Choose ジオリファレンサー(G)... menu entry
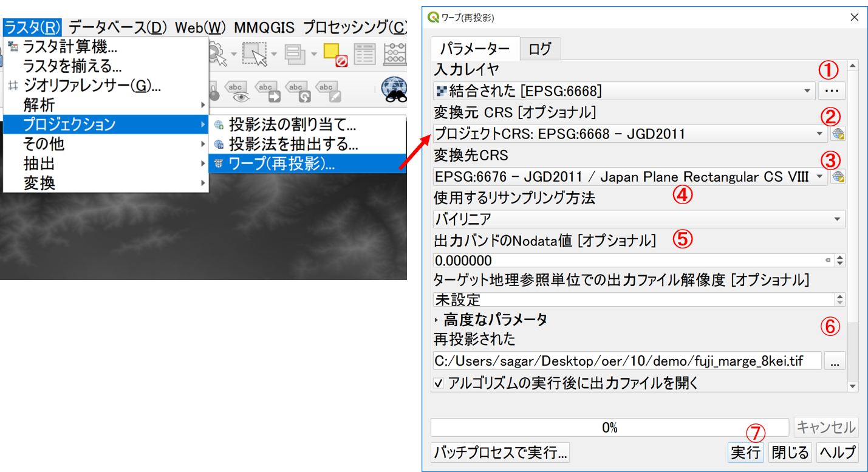 click(x=106, y=86)
